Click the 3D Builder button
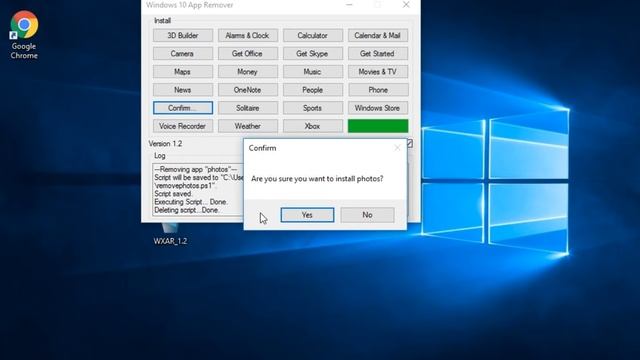The width and height of the screenshot is (640, 360). pyautogui.click(x=183, y=36)
